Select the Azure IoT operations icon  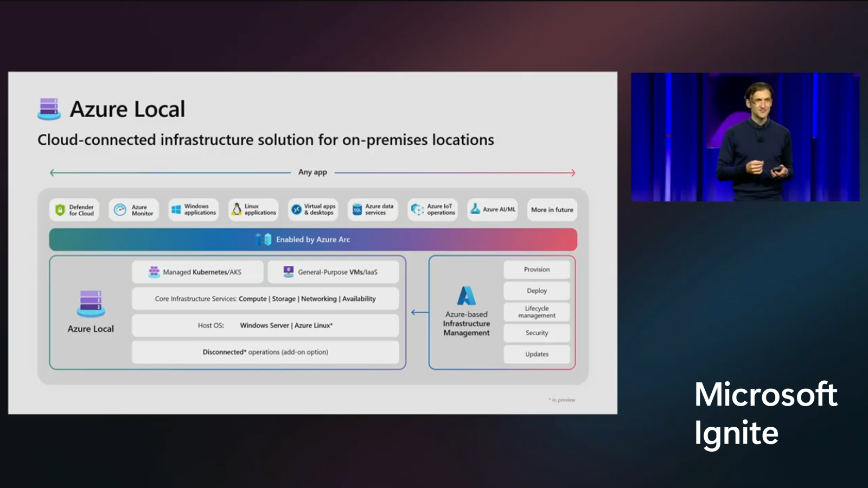417,209
